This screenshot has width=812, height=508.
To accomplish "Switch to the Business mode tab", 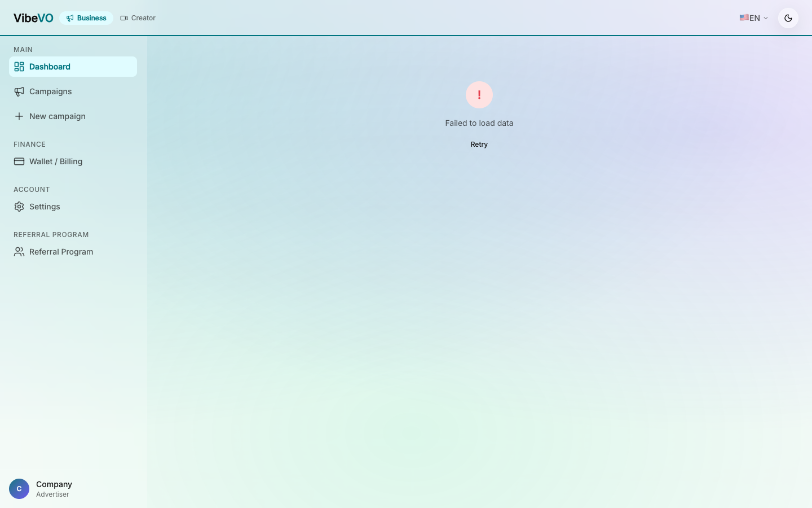I will point(86,18).
